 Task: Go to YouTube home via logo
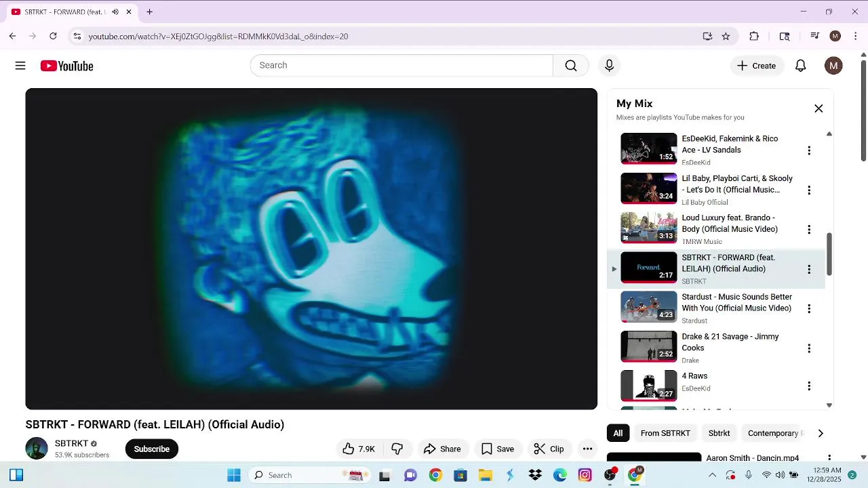[66, 66]
